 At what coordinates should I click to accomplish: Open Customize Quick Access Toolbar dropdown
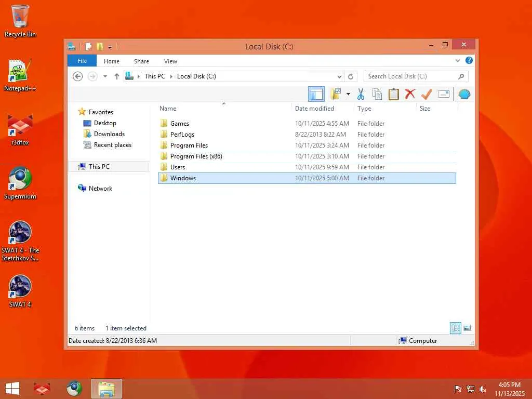click(x=110, y=47)
